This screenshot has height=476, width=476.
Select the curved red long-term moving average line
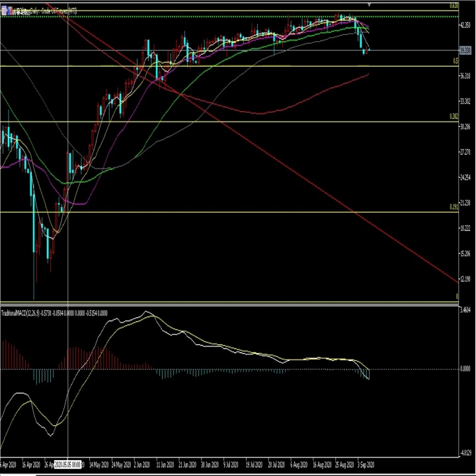(261, 114)
